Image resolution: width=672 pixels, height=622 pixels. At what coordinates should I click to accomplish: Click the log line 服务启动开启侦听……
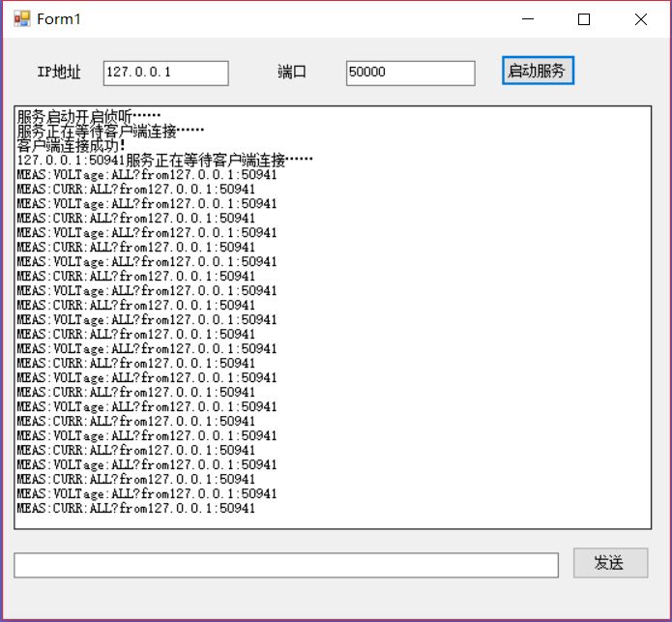click(89, 116)
